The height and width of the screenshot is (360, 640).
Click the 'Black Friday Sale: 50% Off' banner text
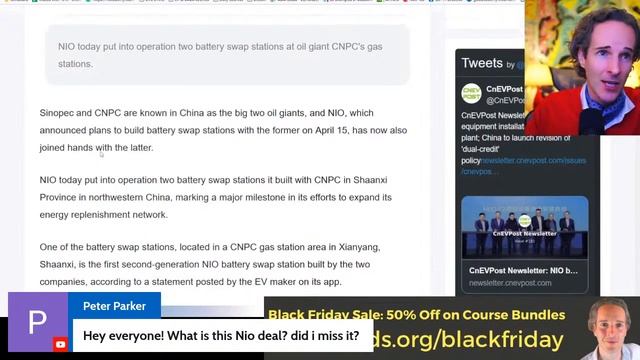pyautogui.click(x=417, y=315)
